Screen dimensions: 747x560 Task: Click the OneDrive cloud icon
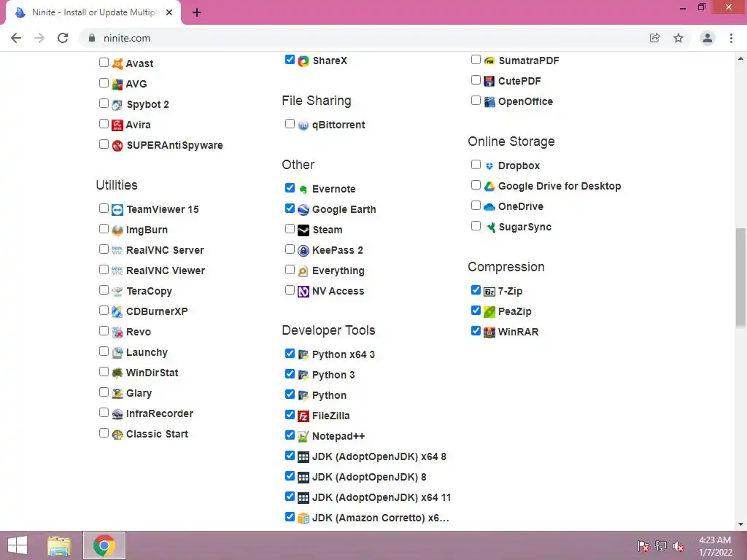(489, 206)
